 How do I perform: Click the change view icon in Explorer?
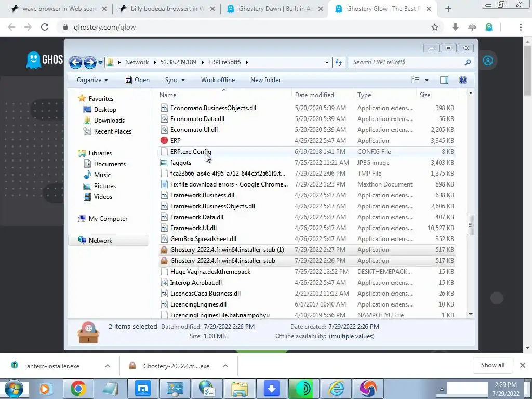tap(416, 80)
